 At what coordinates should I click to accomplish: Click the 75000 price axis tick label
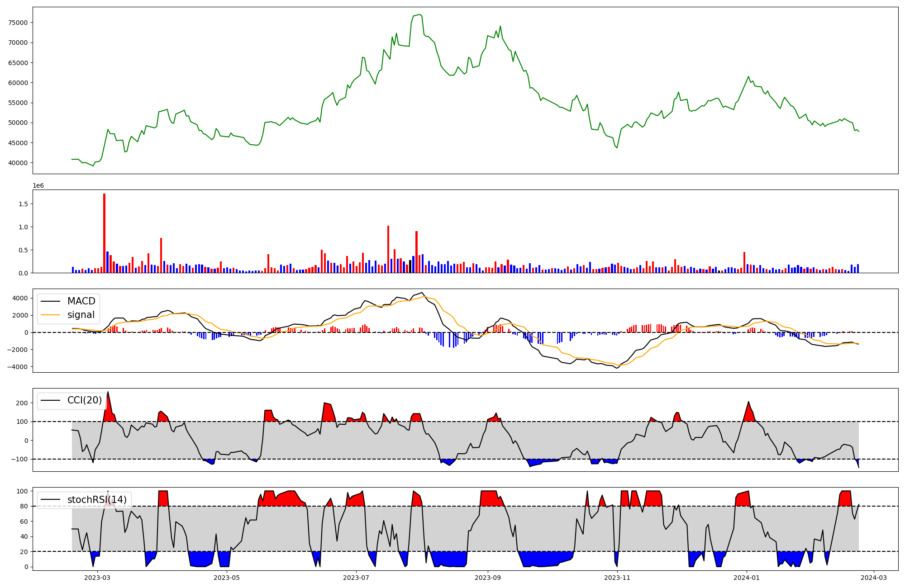[x=18, y=23]
